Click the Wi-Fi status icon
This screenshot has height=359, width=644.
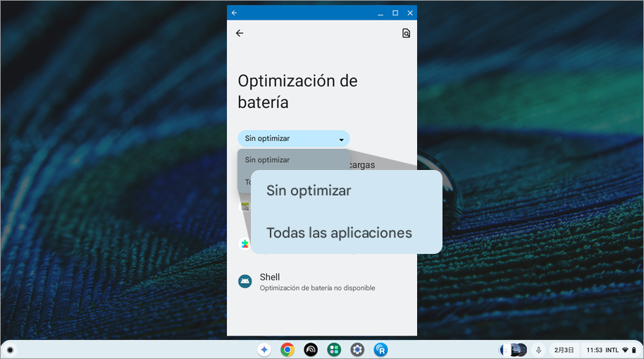pyautogui.click(x=625, y=350)
